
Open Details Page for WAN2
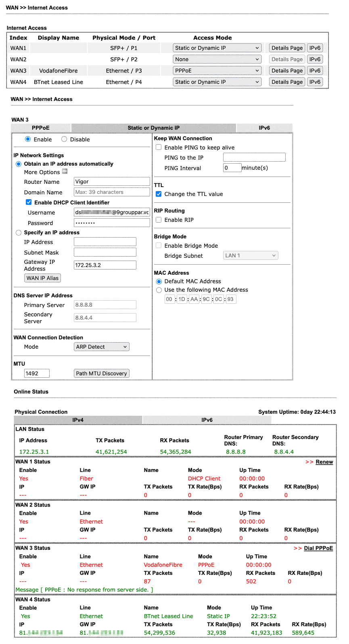pyautogui.click(x=287, y=59)
